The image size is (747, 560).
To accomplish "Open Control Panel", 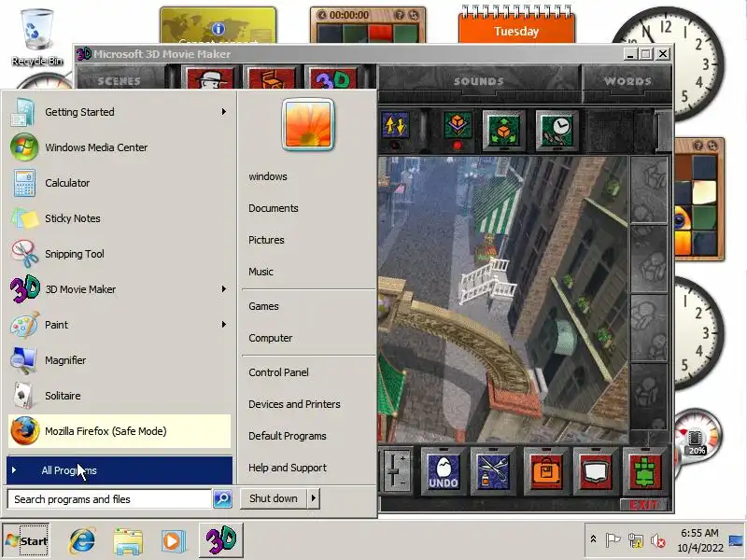I will (x=278, y=372).
